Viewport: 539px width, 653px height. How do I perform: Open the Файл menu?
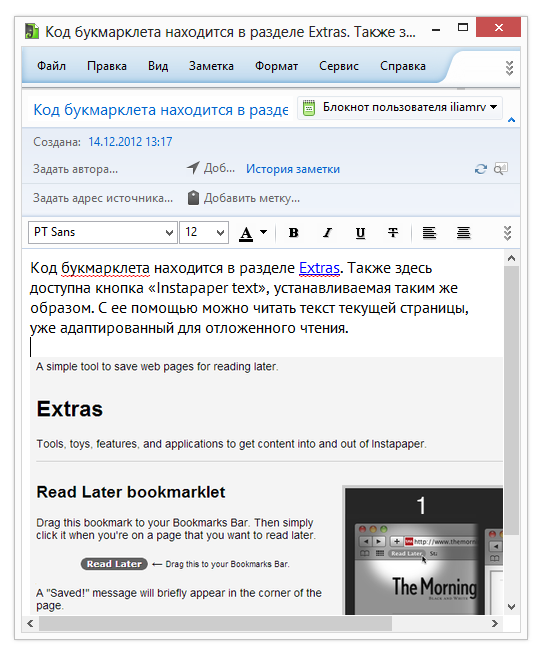point(51,66)
